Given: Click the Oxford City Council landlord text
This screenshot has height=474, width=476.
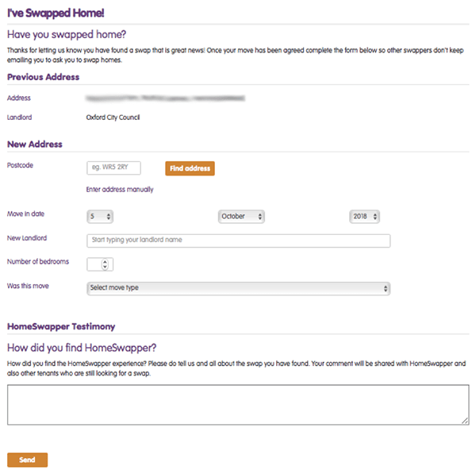Looking at the screenshot, I should (x=113, y=118).
